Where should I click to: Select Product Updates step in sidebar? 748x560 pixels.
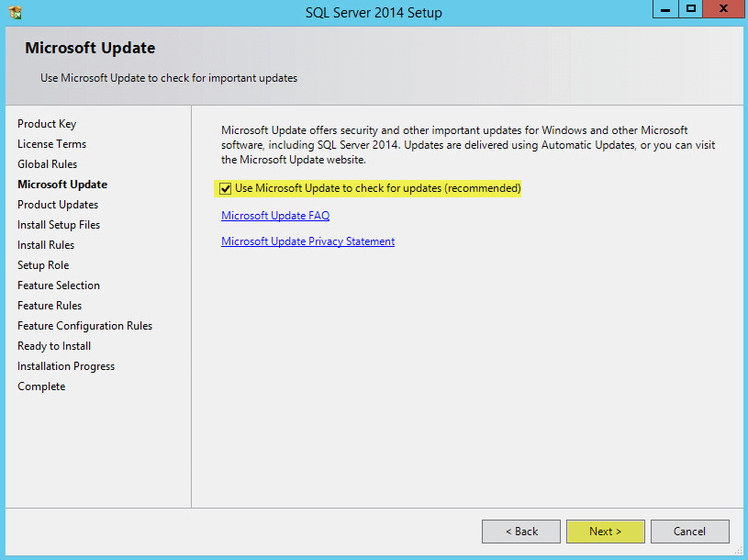click(x=58, y=205)
